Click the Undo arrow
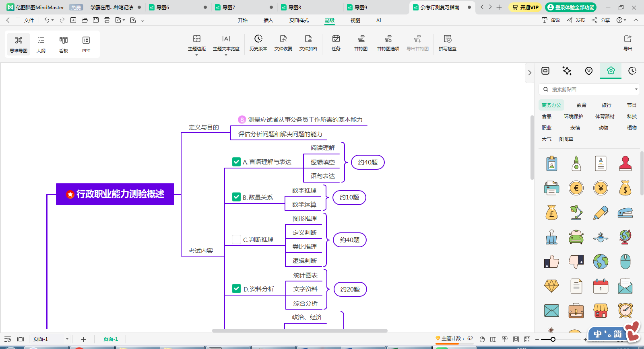Screen dimensions: 644x349 47,20
